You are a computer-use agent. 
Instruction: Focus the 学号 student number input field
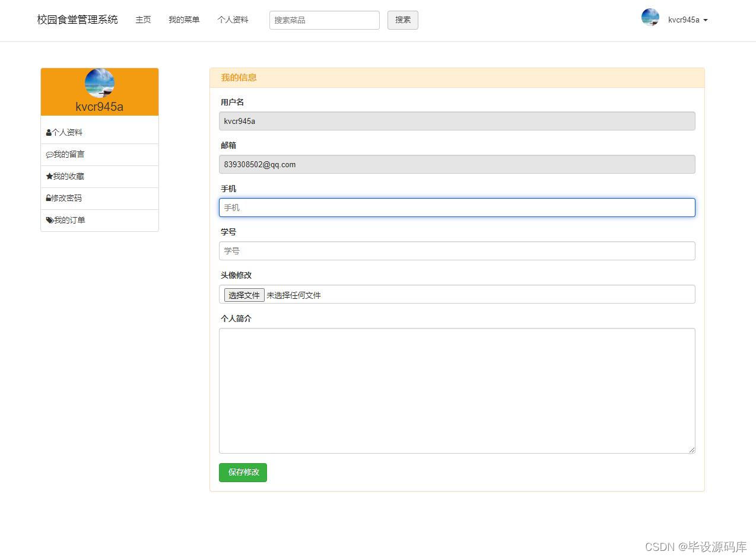tap(457, 251)
